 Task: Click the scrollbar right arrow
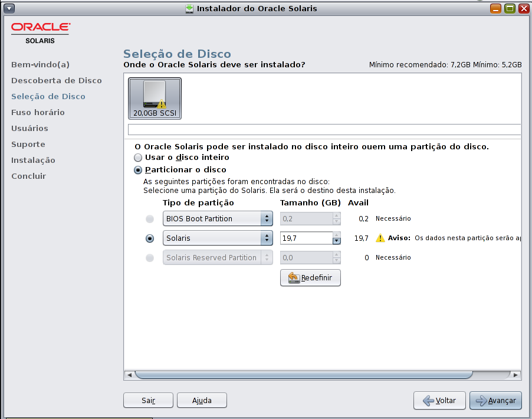point(515,375)
